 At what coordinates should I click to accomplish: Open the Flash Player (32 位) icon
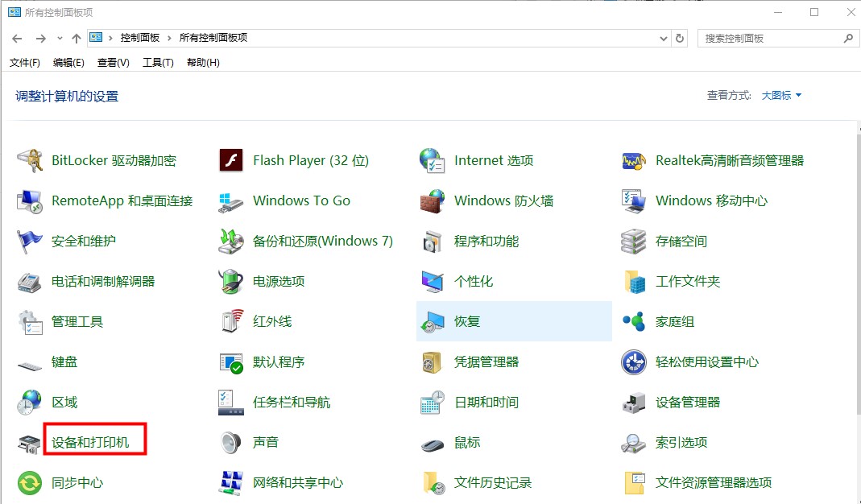click(x=231, y=161)
